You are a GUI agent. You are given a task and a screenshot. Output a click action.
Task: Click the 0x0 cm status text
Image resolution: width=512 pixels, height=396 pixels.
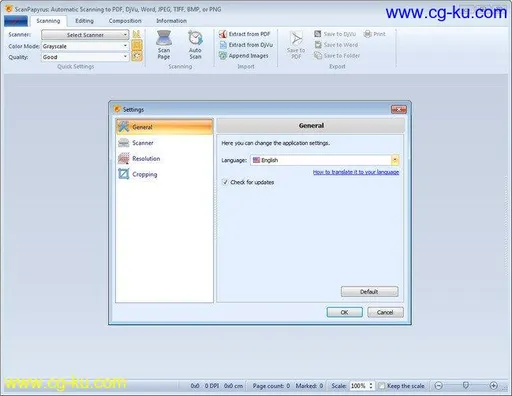(x=233, y=386)
